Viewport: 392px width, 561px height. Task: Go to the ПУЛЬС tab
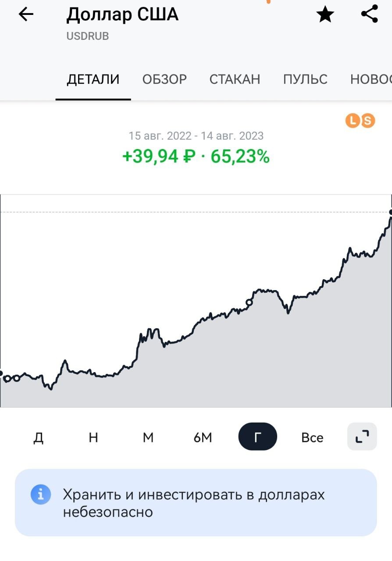click(305, 79)
